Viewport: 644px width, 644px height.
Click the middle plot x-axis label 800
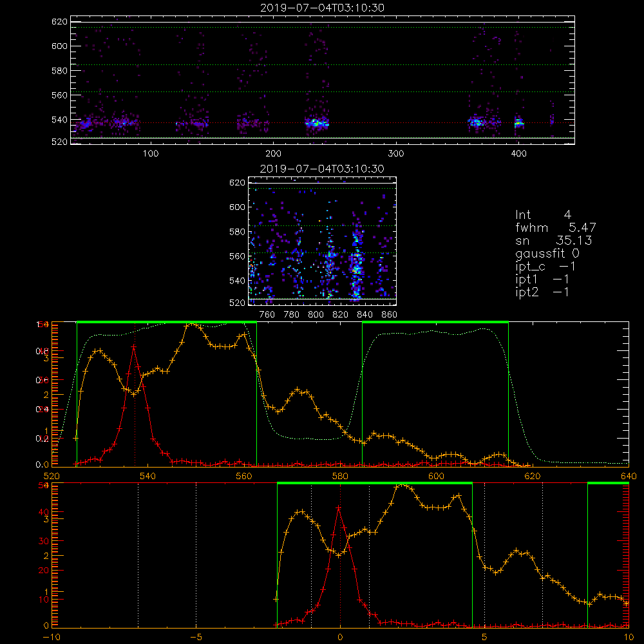pyautogui.click(x=316, y=315)
